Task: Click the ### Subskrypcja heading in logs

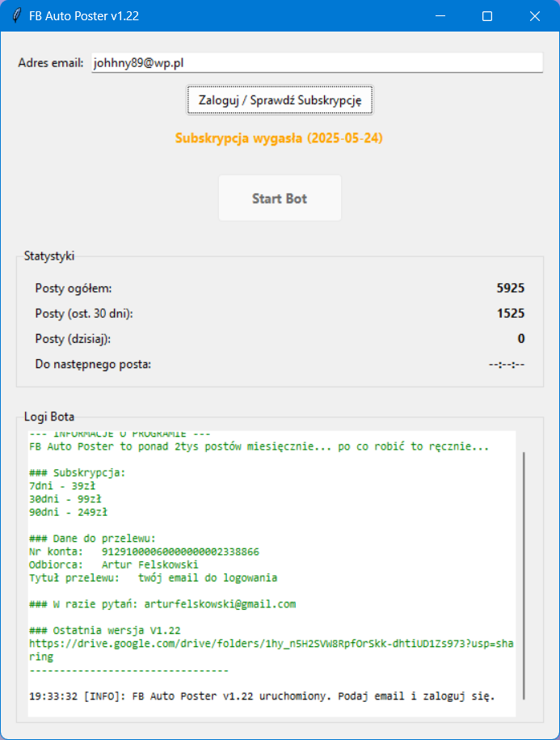Action: (x=78, y=473)
